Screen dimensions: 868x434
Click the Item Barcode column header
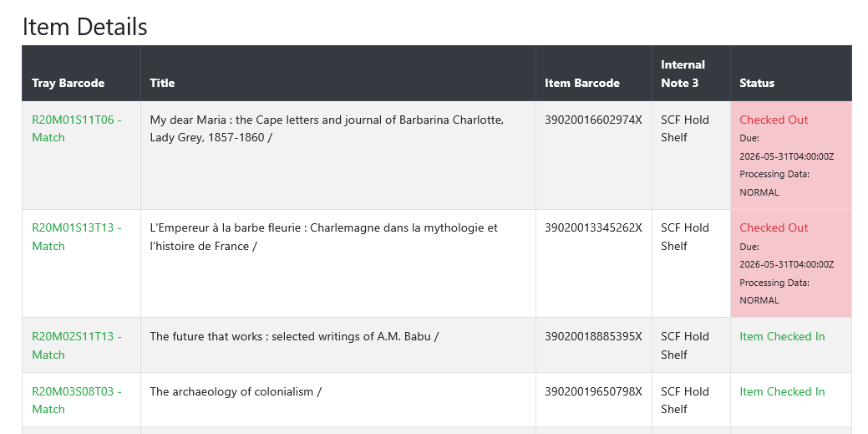coord(581,83)
